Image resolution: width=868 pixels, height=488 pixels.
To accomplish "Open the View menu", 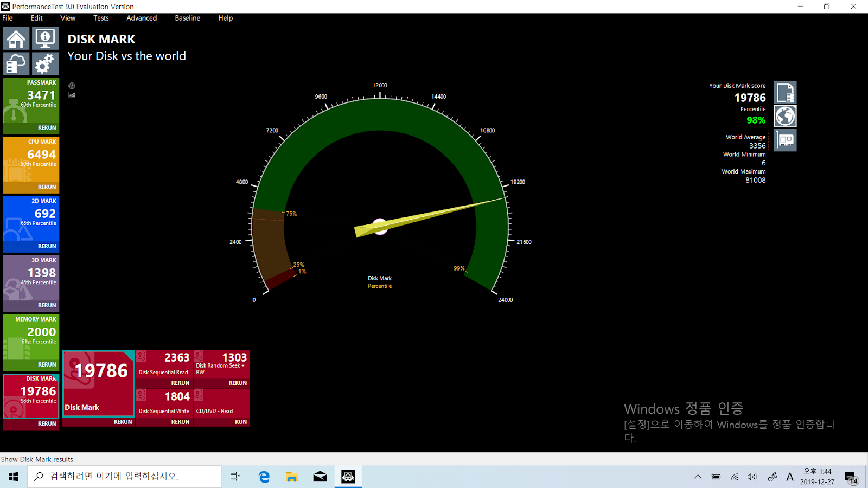I will coord(68,18).
